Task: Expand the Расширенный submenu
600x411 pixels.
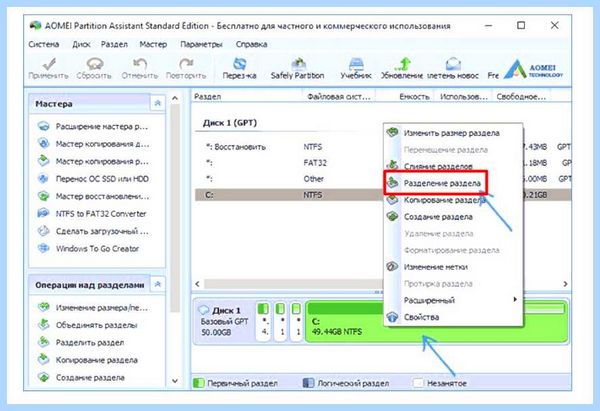Action: 453,300
